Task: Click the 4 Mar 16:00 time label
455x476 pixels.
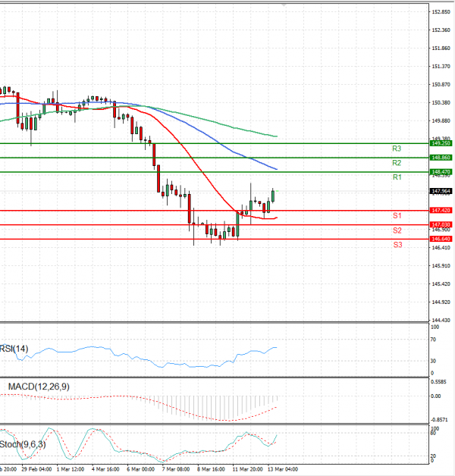Action: tap(105, 469)
